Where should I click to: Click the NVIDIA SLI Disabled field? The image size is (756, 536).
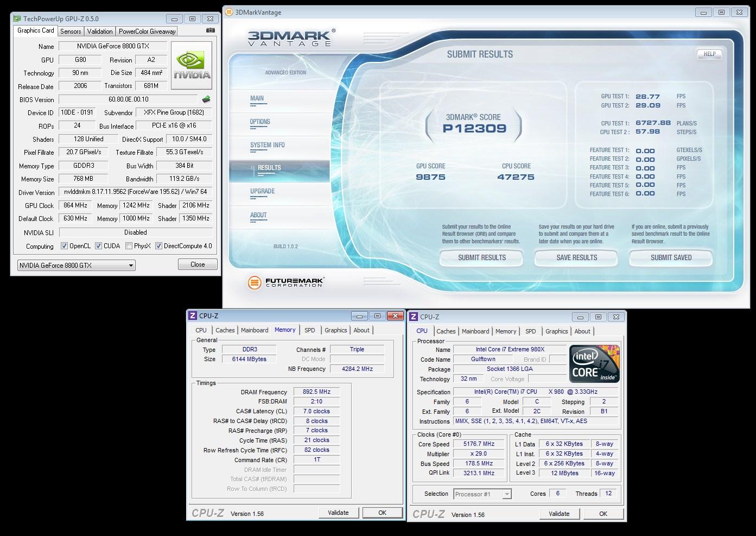[x=136, y=232]
